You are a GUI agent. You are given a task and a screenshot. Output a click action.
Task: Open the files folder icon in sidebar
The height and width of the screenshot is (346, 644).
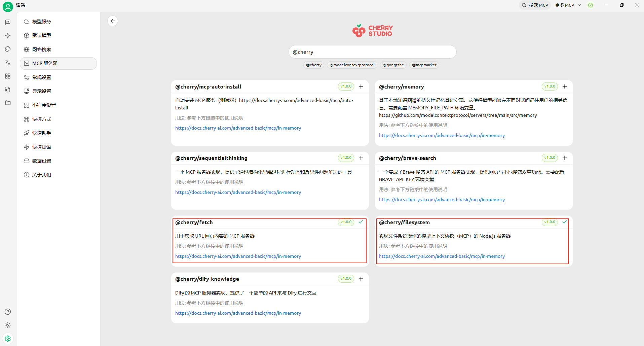point(8,103)
